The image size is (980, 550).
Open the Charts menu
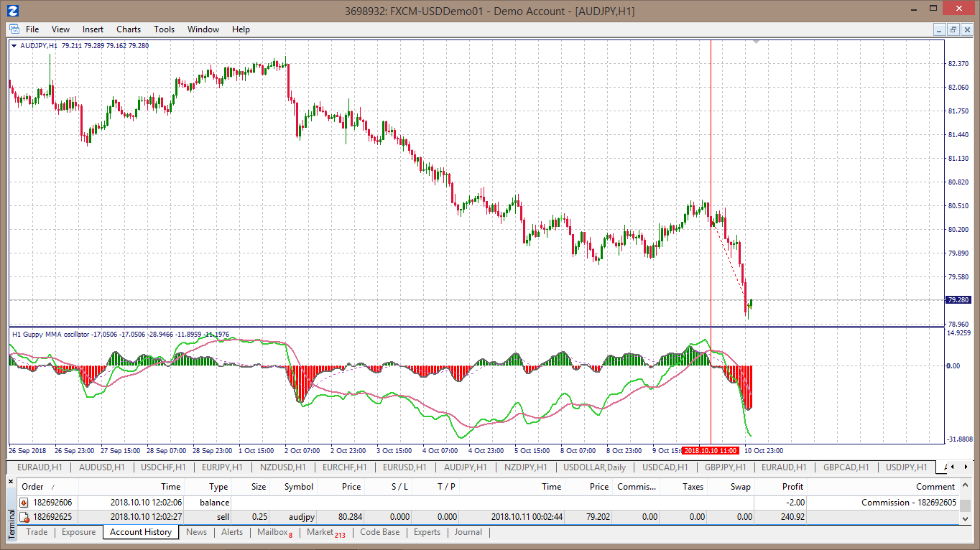(129, 29)
